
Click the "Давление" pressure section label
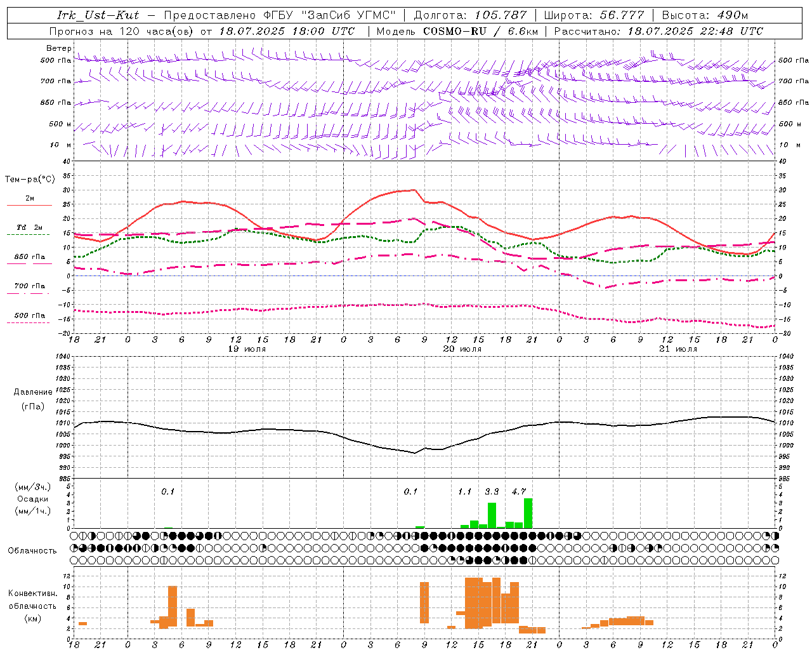(33, 392)
